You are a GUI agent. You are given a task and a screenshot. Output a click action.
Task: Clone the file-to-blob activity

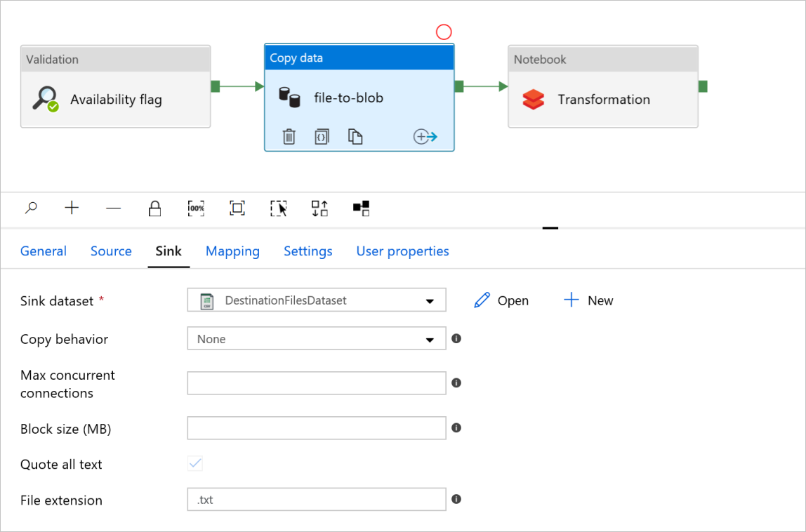tap(355, 137)
